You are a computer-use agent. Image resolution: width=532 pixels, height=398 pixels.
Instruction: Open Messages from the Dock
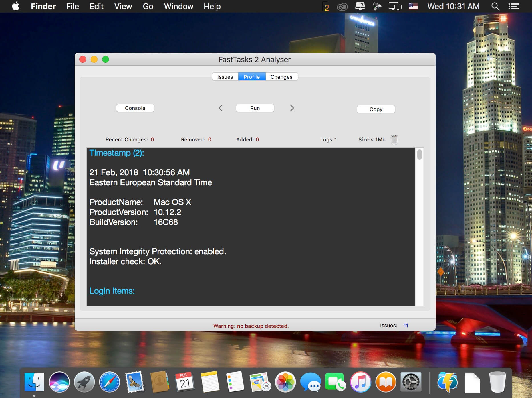pyautogui.click(x=311, y=382)
